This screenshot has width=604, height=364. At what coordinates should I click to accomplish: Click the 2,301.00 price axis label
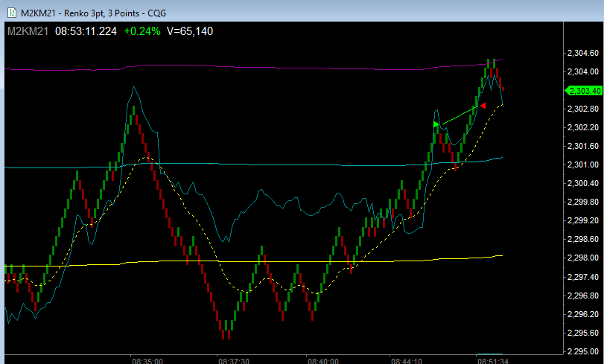[583, 165]
